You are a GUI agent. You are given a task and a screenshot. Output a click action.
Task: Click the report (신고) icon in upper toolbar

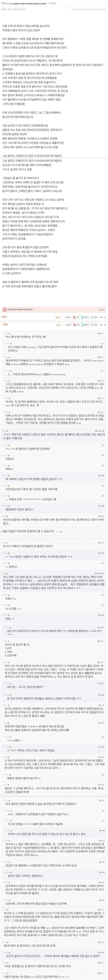coord(105,317)
